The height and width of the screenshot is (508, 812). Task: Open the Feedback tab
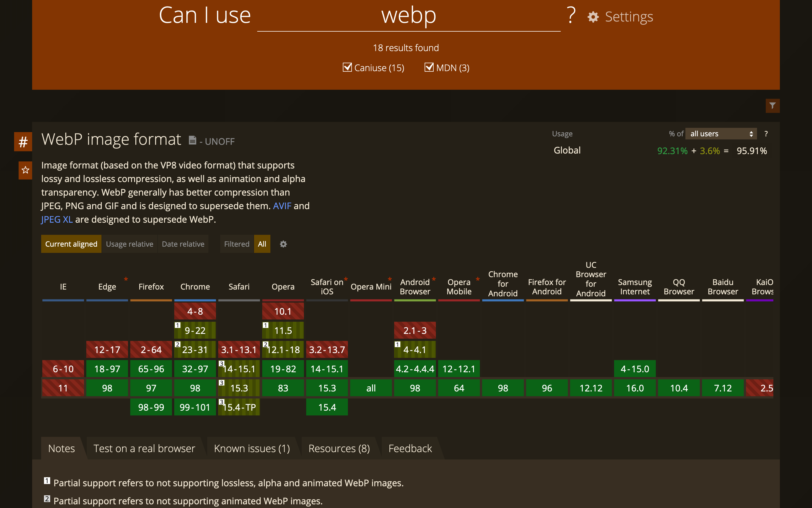pos(410,448)
